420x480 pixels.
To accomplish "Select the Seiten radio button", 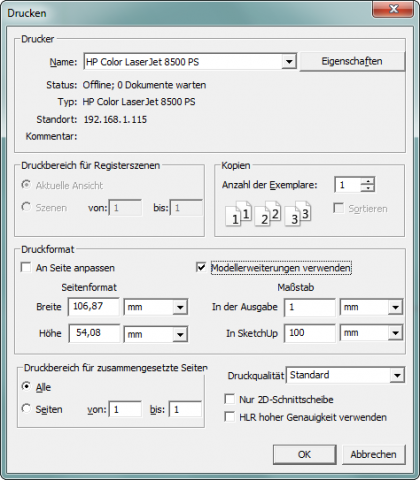I will (x=26, y=409).
